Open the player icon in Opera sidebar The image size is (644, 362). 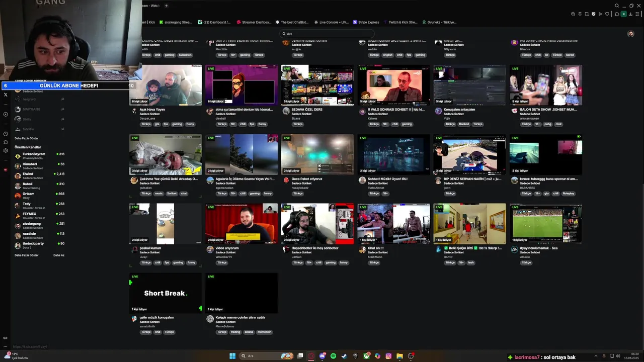click(x=6, y=114)
